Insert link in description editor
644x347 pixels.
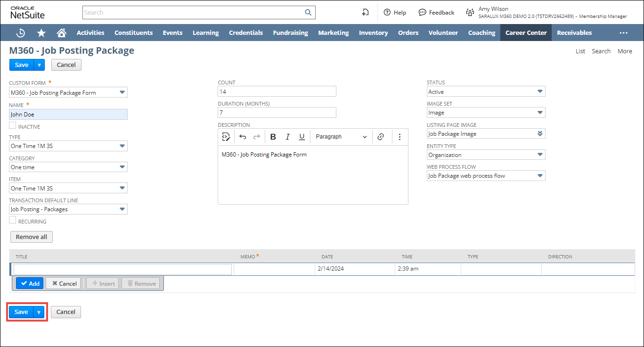(x=381, y=137)
